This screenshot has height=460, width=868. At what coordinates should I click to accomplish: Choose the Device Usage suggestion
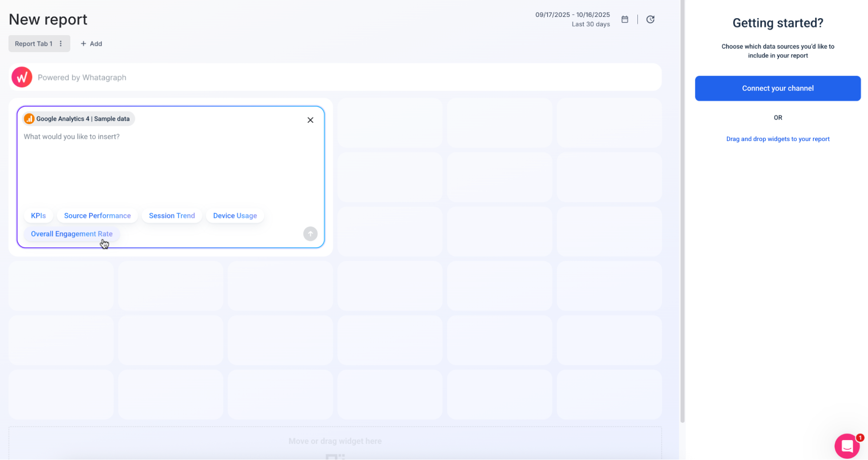234,216
